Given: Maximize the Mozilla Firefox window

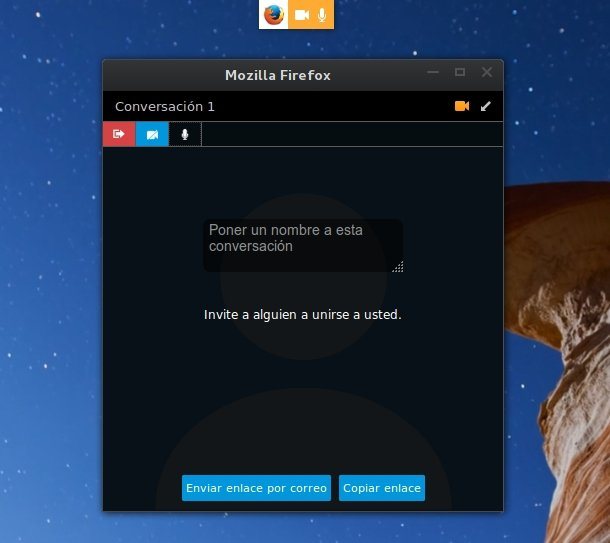Looking at the screenshot, I should click(460, 72).
